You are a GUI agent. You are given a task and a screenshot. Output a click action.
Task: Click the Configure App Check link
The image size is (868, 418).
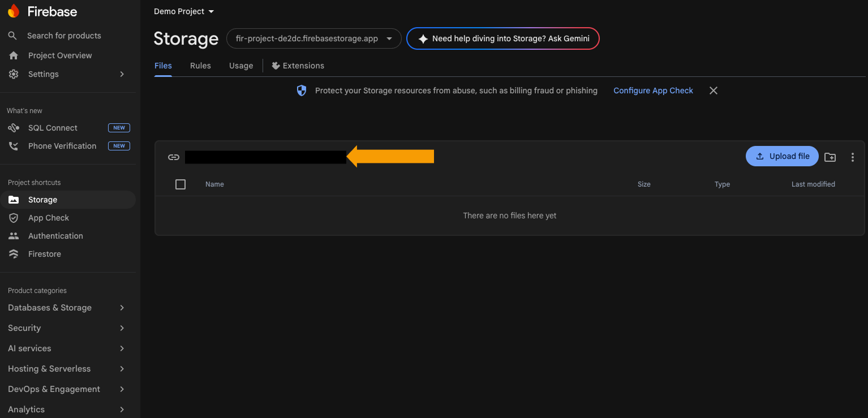(653, 91)
